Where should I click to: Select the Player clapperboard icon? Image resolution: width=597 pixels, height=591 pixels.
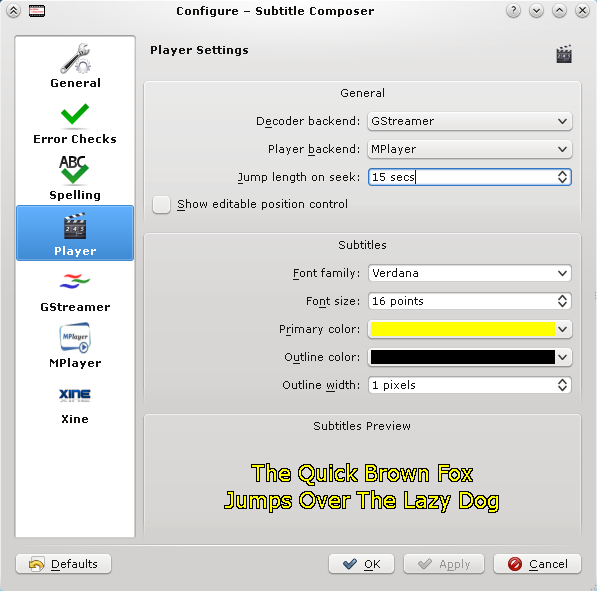click(x=75, y=226)
